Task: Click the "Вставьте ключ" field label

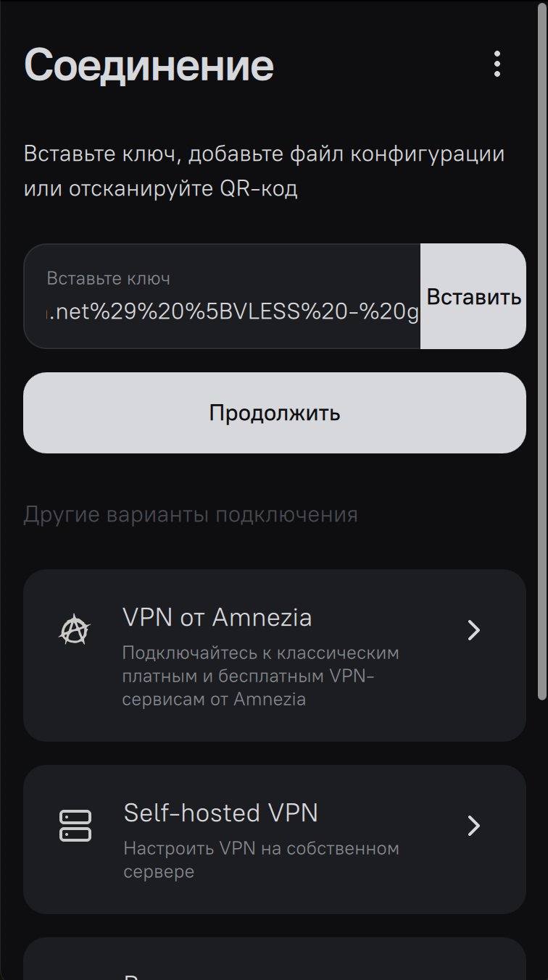Action: pyautogui.click(x=109, y=278)
